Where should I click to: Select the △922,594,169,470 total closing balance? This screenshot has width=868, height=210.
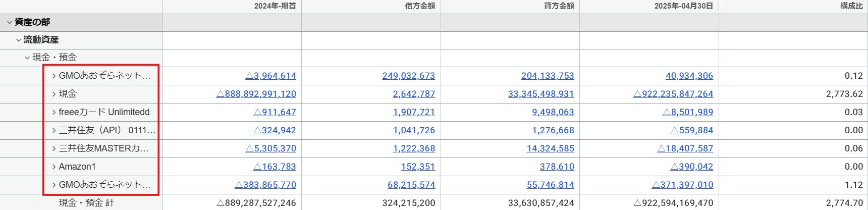(673, 203)
